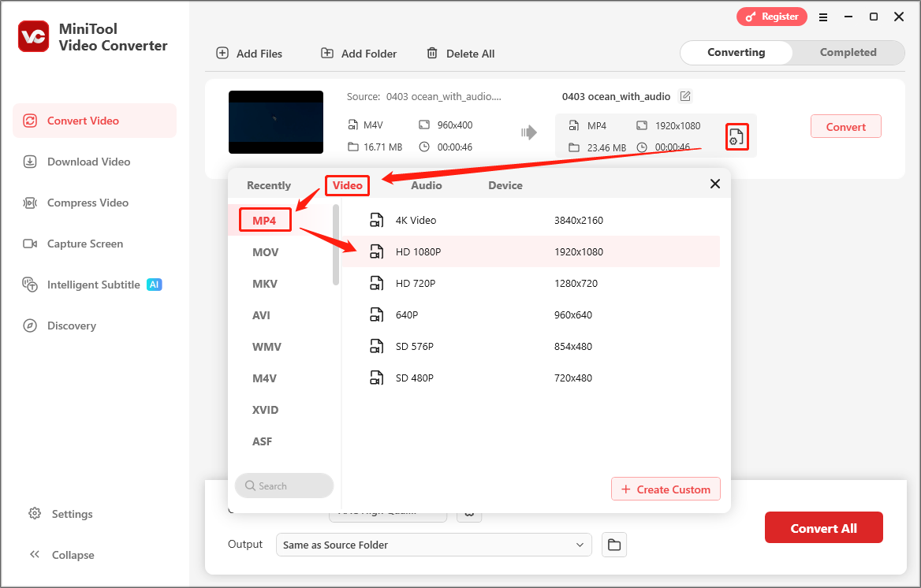Click the Create Custom button
The image size is (921, 588).
pyautogui.click(x=666, y=489)
